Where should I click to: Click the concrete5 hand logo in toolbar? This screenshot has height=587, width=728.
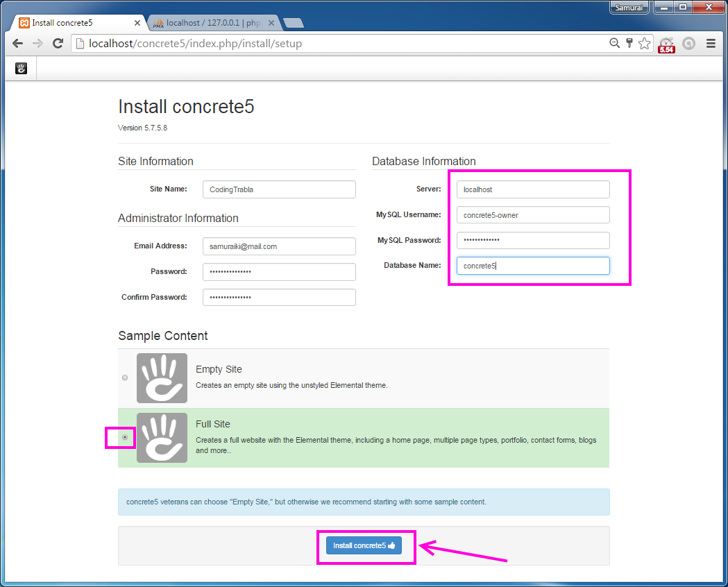(x=22, y=68)
